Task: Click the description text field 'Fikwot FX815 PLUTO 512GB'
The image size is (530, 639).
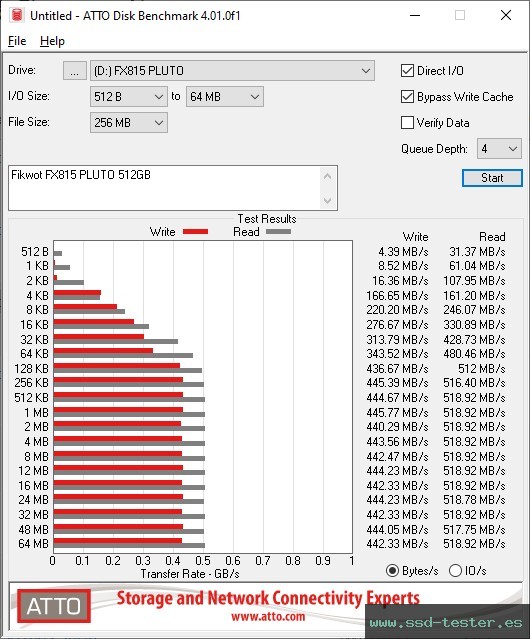Action: 165,188
